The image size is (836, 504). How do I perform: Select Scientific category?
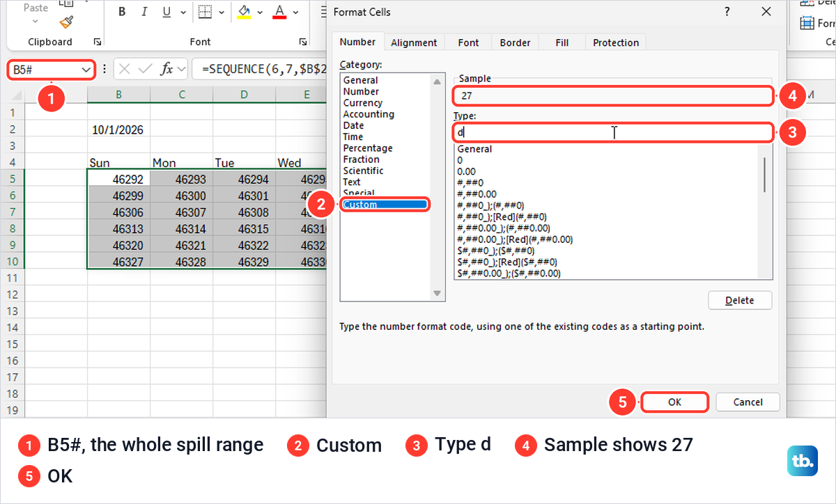tap(363, 171)
